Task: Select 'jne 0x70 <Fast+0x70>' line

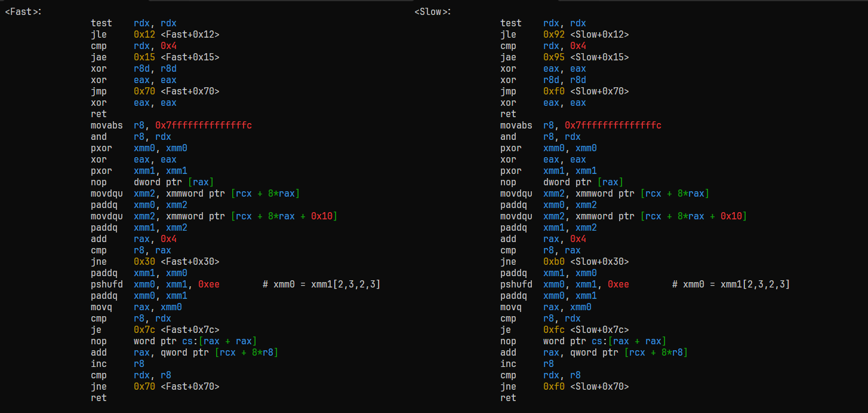Action: click(x=155, y=387)
